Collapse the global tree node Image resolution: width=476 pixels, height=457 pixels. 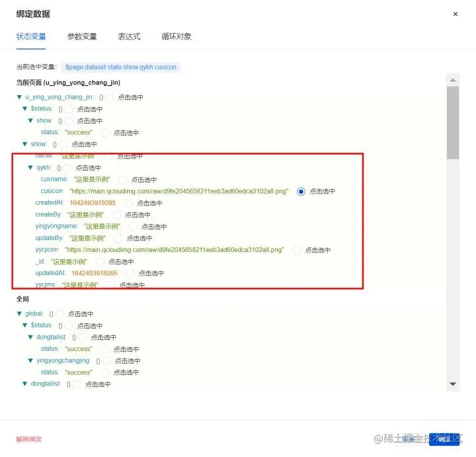pos(19,313)
